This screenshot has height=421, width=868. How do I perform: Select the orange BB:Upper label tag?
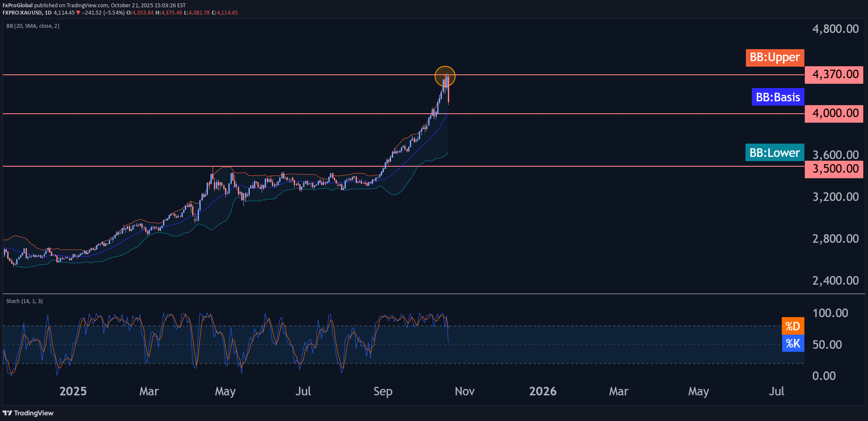click(774, 58)
